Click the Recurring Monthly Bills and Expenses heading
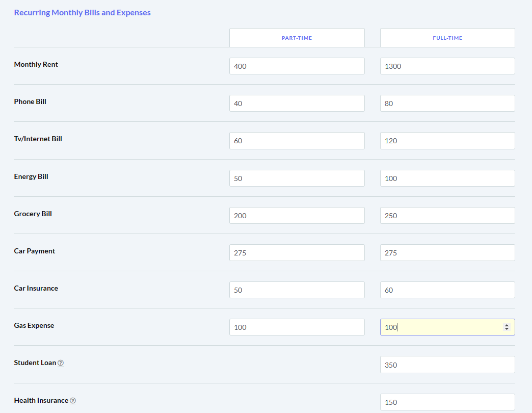 pyautogui.click(x=82, y=13)
